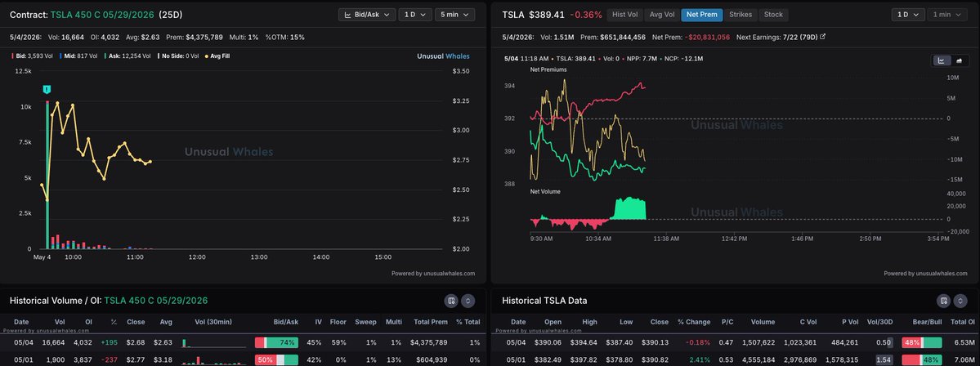
Task: Click the $604,939 total premium cell
Action: click(432, 359)
